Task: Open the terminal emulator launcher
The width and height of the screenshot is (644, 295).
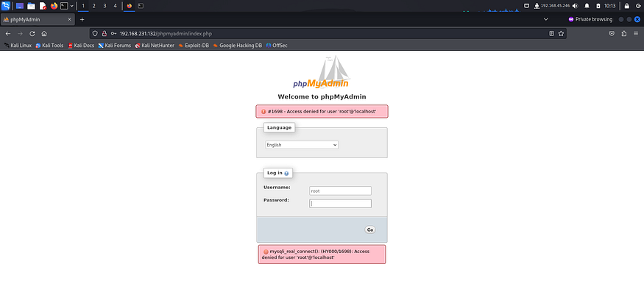Action: [64, 6]
